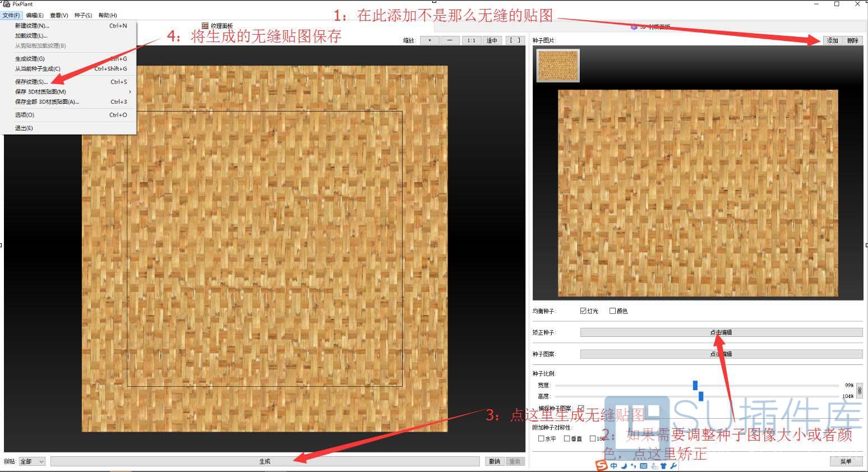Zoom in with the + toolbar button
This screenshot has width=868, height=472.
point(430,40)
